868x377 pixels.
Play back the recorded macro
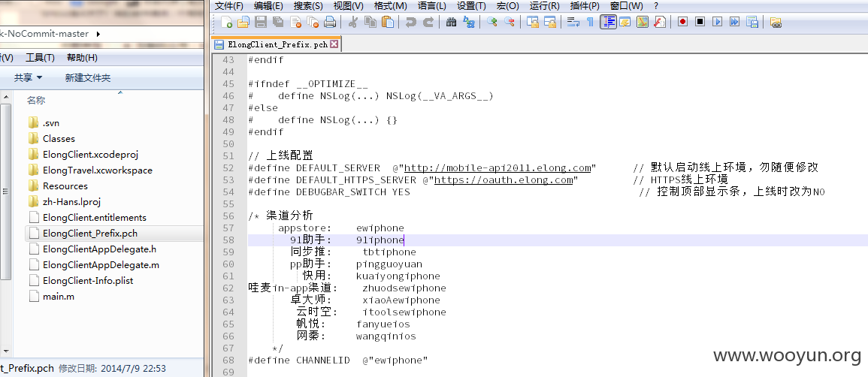pyautogui.click(x=718, y=22)
